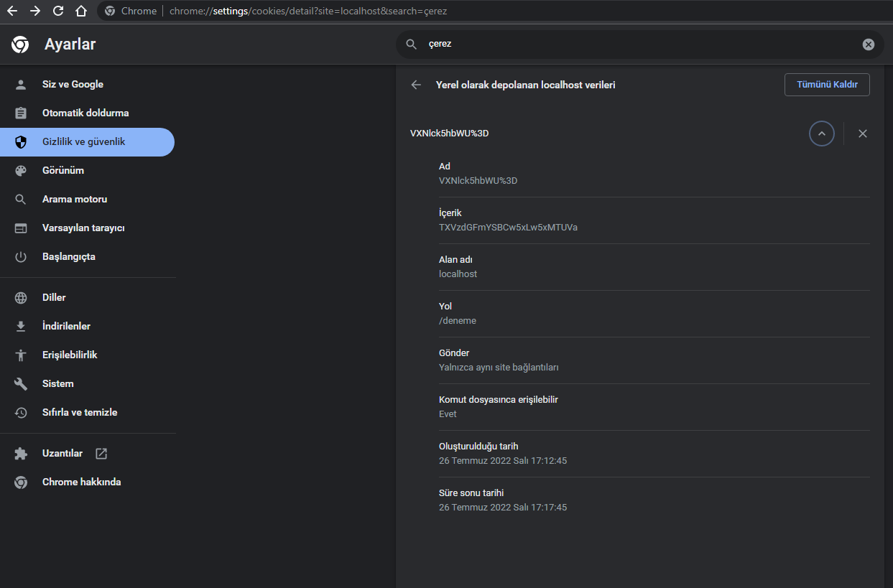This screenshot has width=893, height=588.
Task: Go to Arama motoru settings
Action: coord(74,200)
